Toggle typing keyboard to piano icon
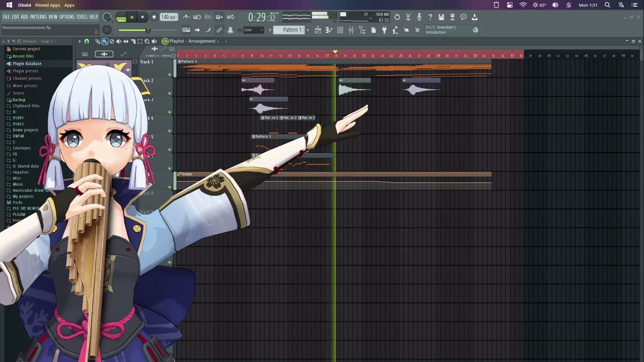 [186, 30]
